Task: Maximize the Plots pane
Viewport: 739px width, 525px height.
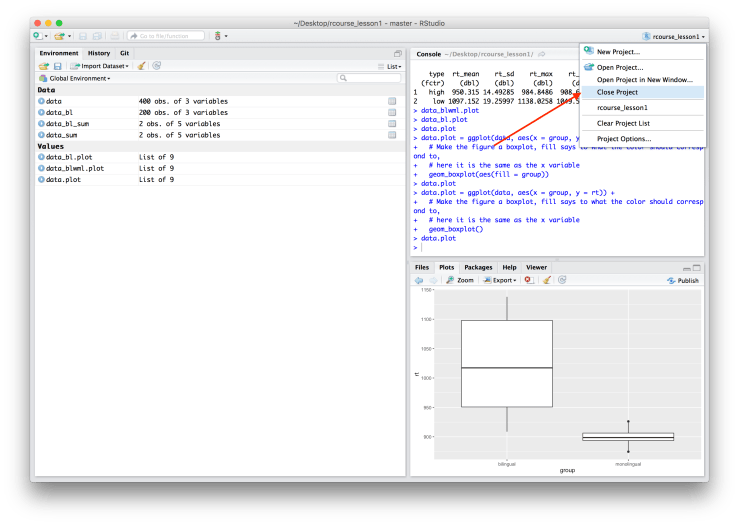Action: tap(697, 268)
